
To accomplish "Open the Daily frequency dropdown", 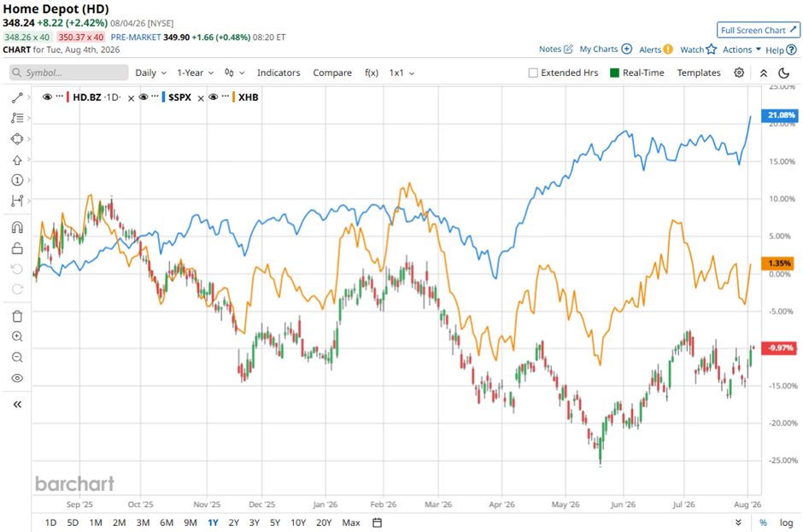I will pyautogui.click(x=150, y=73).
